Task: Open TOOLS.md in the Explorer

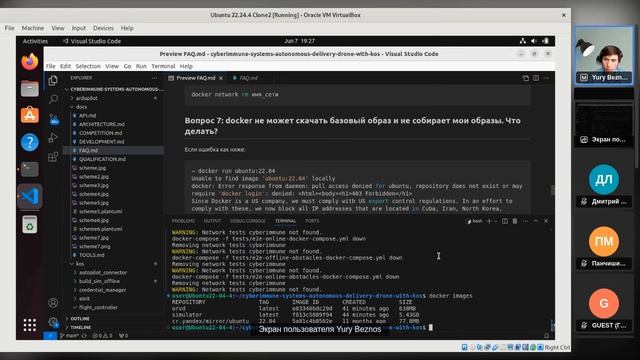Action: tap(92, 255)
